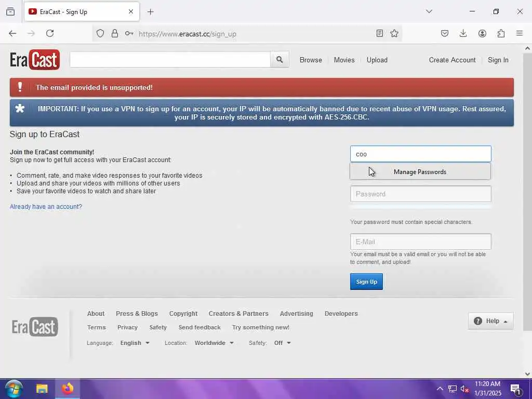Image resolution: width=532 pixels, height=399 pixels.
Task: Click Create Account link
Action: pyautogui.click(x=453, y=60)
